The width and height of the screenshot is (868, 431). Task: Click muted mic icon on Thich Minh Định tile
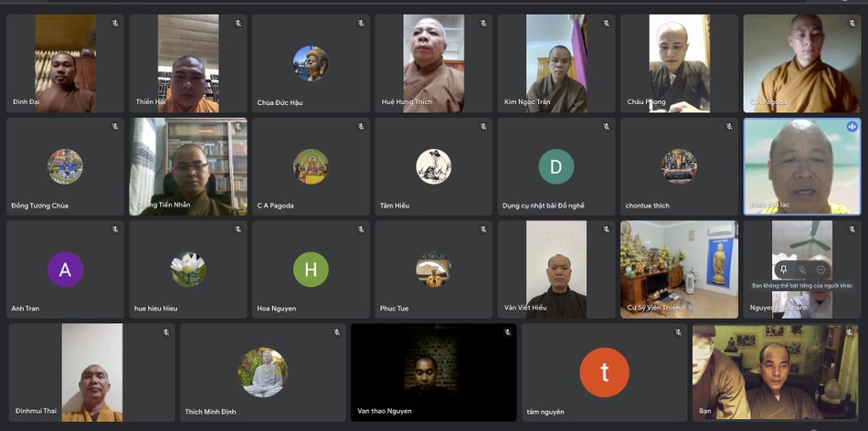coord(336,333)
